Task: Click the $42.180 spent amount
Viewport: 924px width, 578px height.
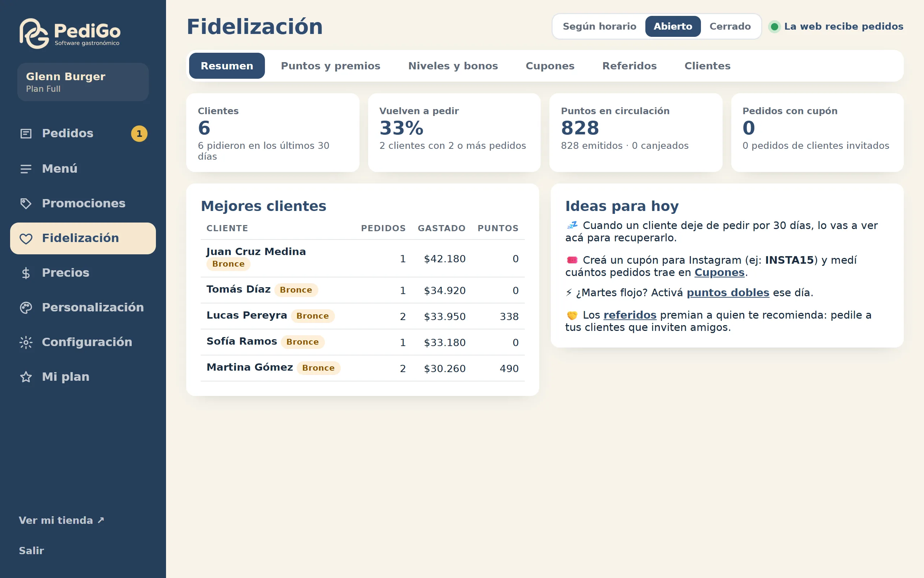Action: (x=444, y=259)
